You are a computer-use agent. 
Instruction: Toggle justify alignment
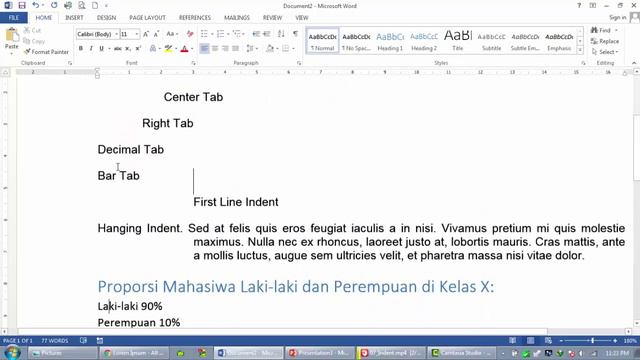(x=236, y=49)
